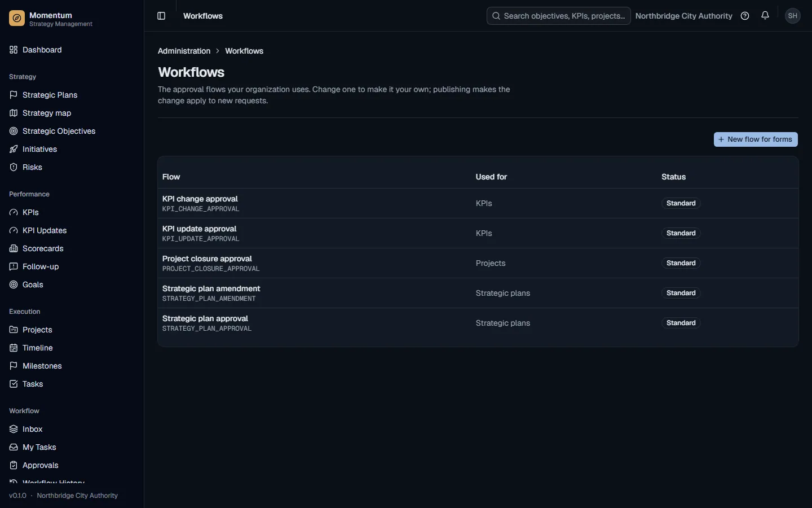Click the Dashboard grid icon
Viewport: 812px width, 508px height.
click(x=14, y=50)
